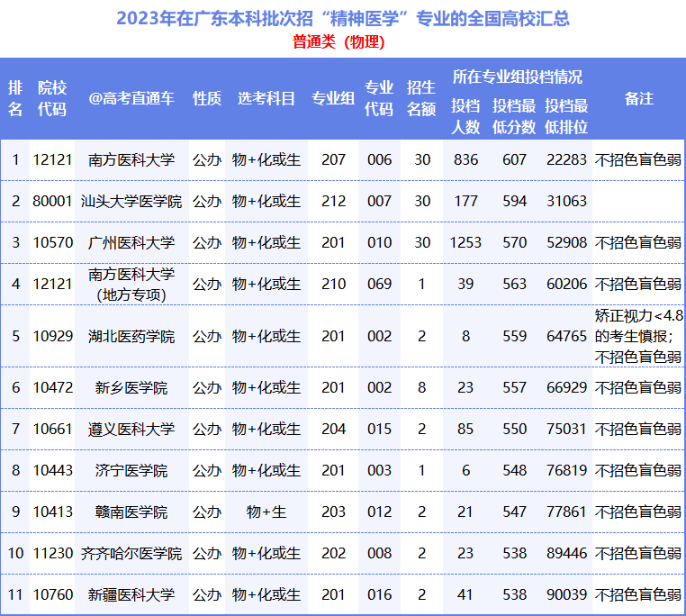Click the major group '207'
Screen dimensions: 686x616
coord(333,159)
